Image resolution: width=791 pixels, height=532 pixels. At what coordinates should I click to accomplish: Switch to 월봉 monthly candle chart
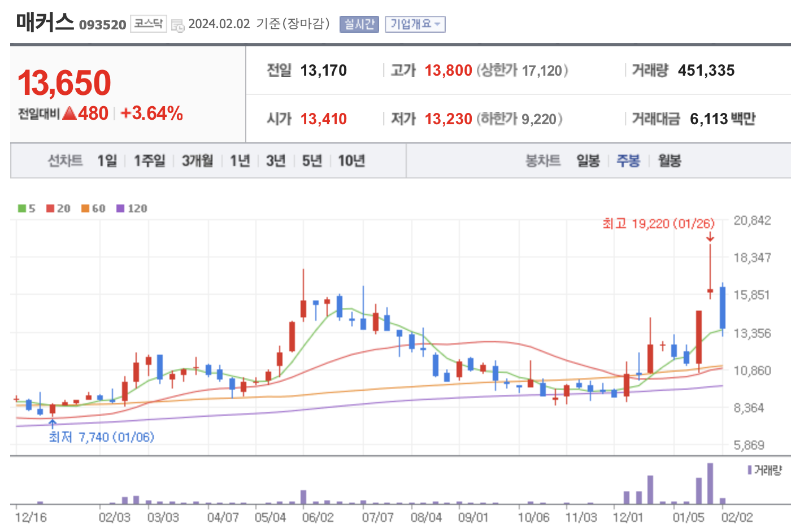tap(670, 161)
